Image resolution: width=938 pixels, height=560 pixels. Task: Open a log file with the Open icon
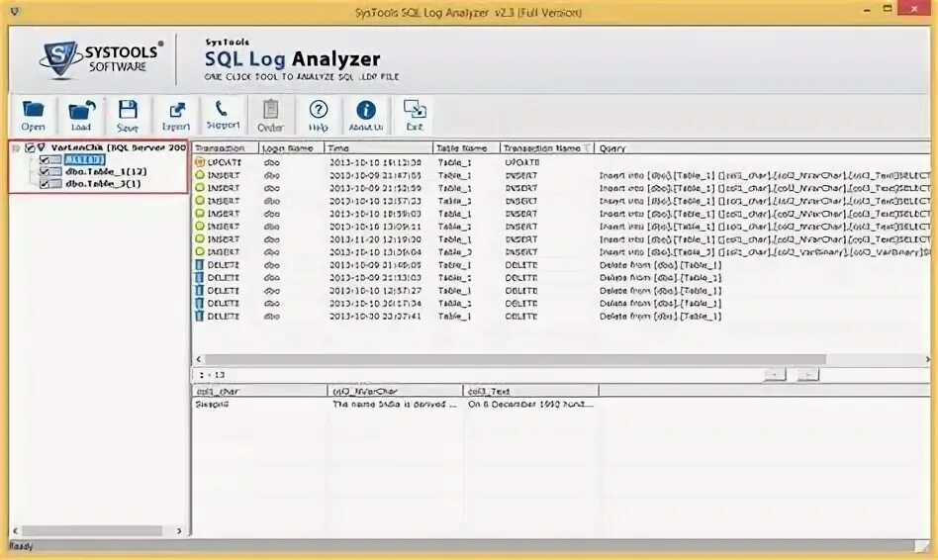click(x=33, y=115)
